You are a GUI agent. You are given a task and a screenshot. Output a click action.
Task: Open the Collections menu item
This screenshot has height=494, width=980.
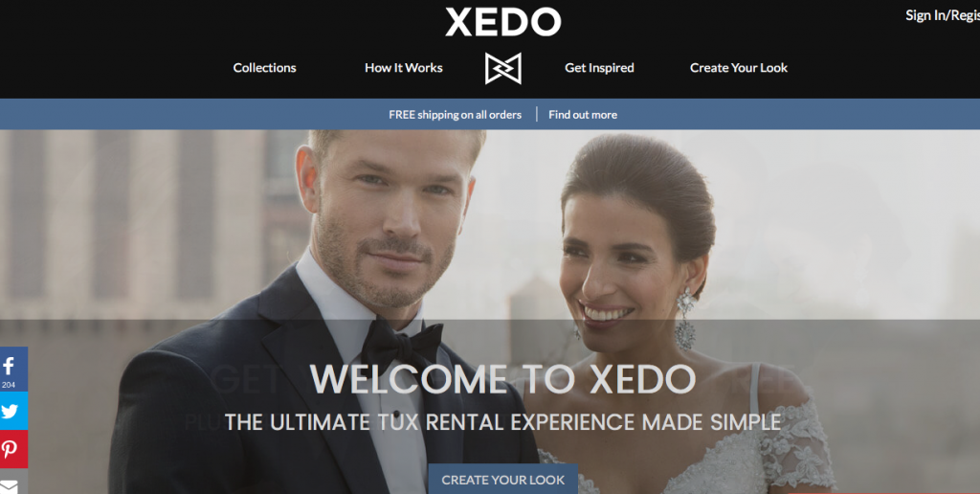tap(264, 68)
